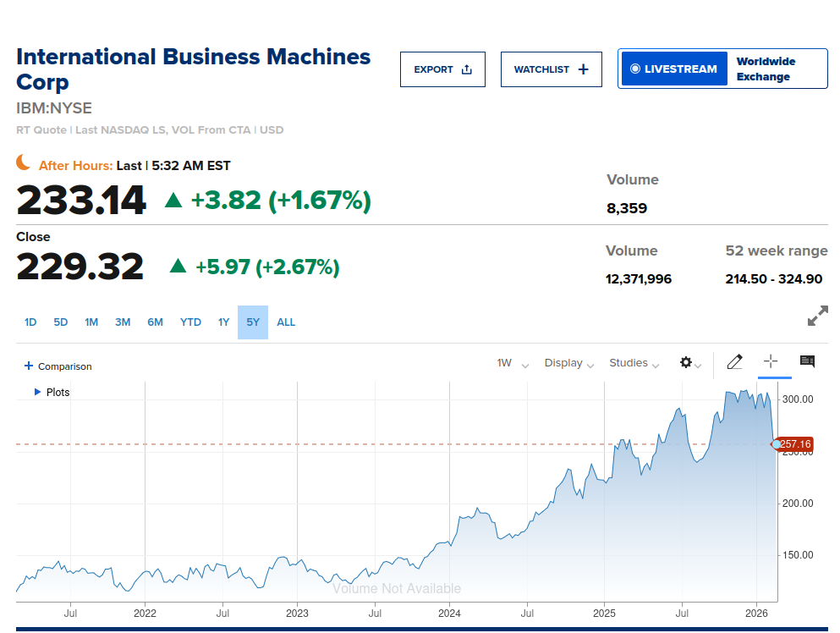Switch chart range to ALL

pos(286,322)
